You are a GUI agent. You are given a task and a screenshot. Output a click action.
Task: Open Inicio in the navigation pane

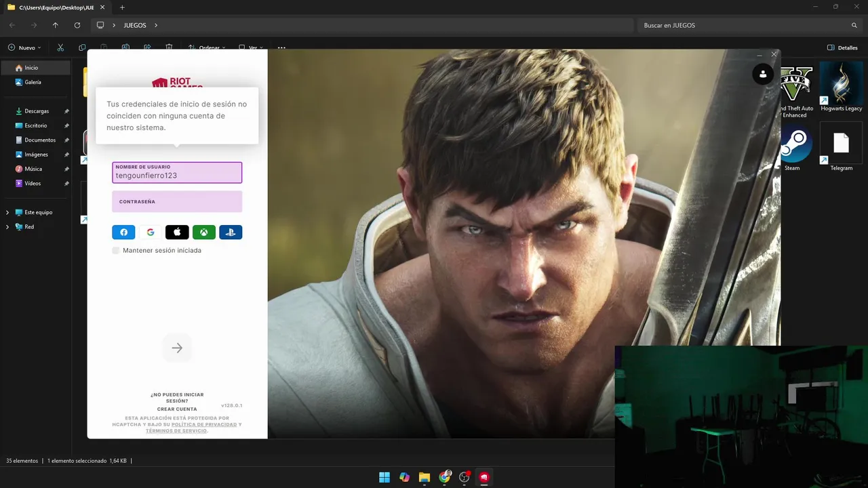[35, 68]
